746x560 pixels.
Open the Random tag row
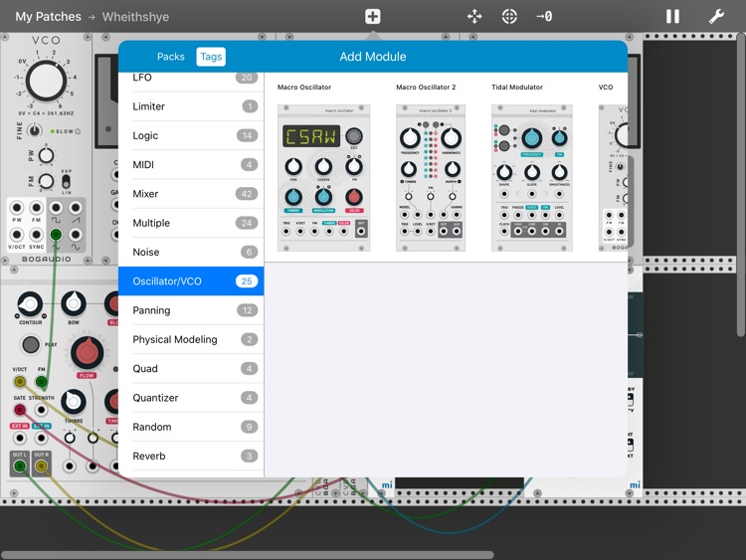coord(191,427)
